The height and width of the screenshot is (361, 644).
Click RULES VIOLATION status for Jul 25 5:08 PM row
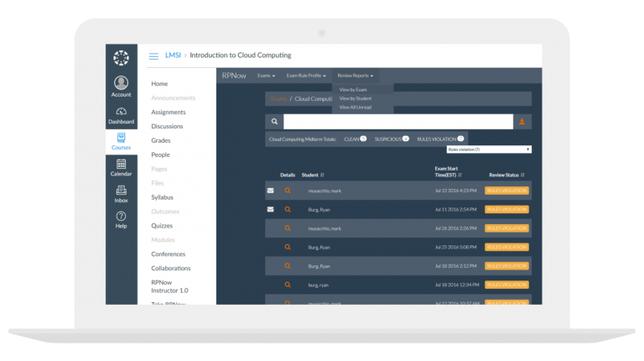(506, 247)
